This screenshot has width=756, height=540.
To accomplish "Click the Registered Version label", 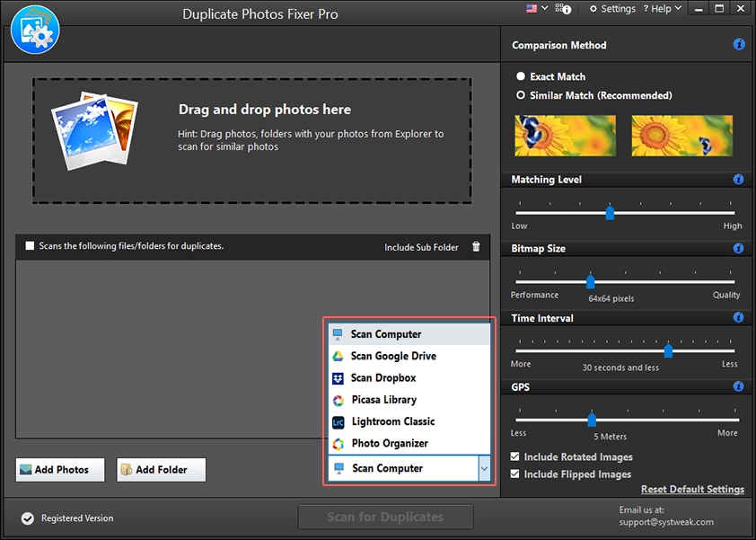I will [x=77, y=518].
